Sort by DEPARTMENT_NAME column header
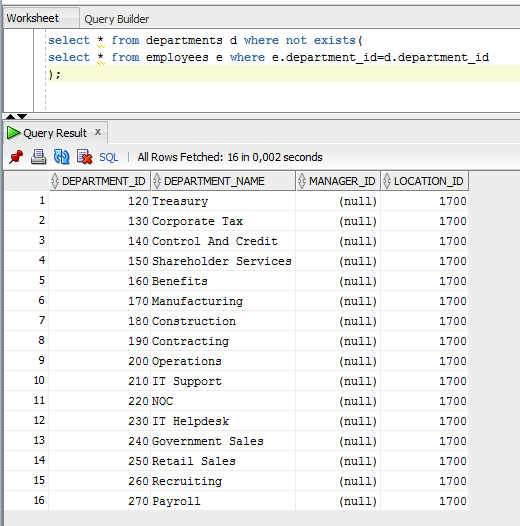 click(x=223, y=181)
